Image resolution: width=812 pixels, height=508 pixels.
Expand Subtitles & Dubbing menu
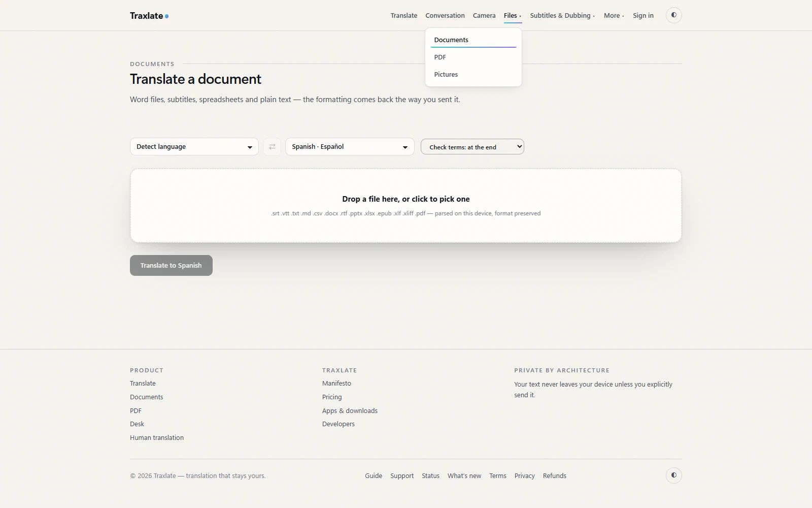(x=562, y=16)
